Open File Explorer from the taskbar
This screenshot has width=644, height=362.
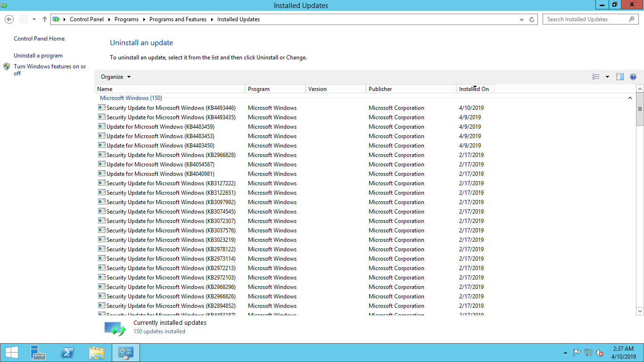coord(97,353)
